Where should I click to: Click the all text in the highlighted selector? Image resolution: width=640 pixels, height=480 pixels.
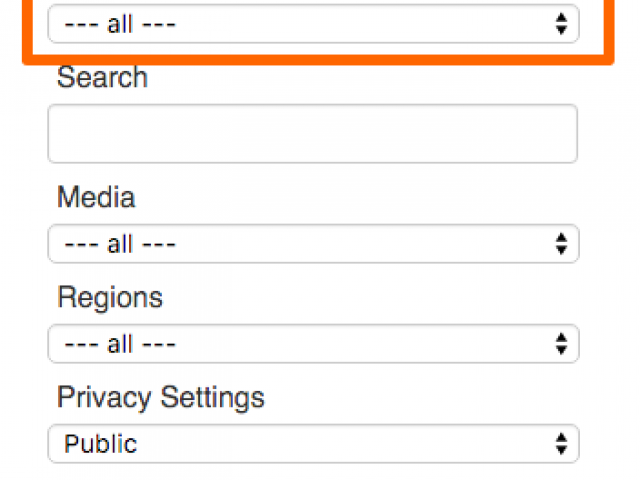tap(120, 24)
